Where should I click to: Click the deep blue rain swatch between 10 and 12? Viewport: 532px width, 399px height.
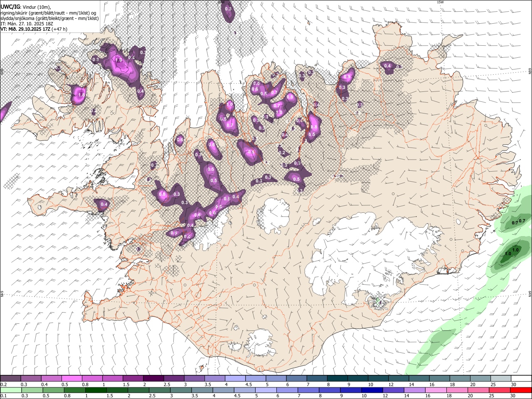pyautogui.click(x=373, y=390)
